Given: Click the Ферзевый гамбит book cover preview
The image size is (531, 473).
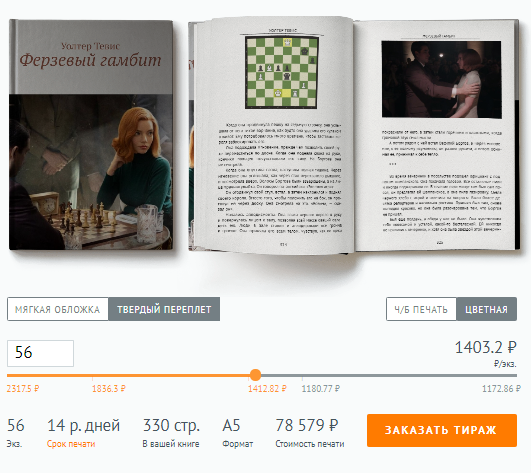Looking at the screenshot, I should 91,135.
